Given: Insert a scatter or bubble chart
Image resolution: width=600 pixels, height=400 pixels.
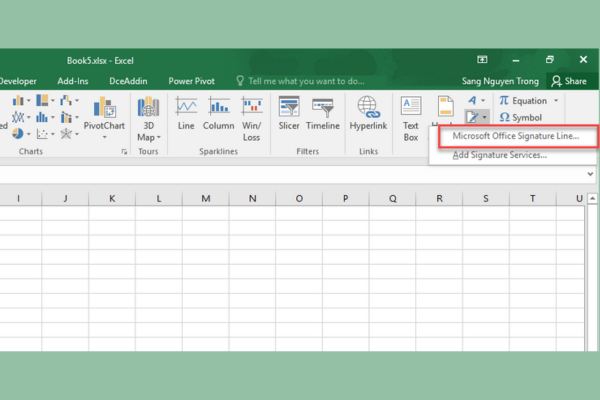Looking at the screenshot, I should pos(42,134).
